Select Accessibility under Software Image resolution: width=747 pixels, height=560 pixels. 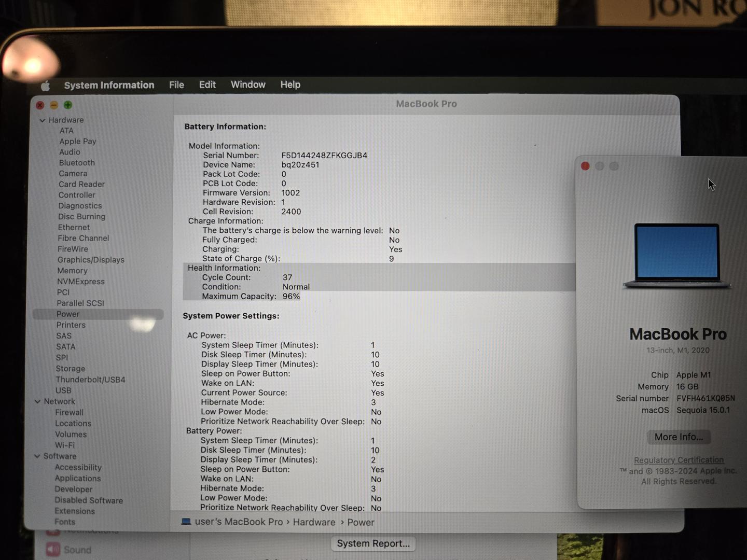[x=78, y=468]
